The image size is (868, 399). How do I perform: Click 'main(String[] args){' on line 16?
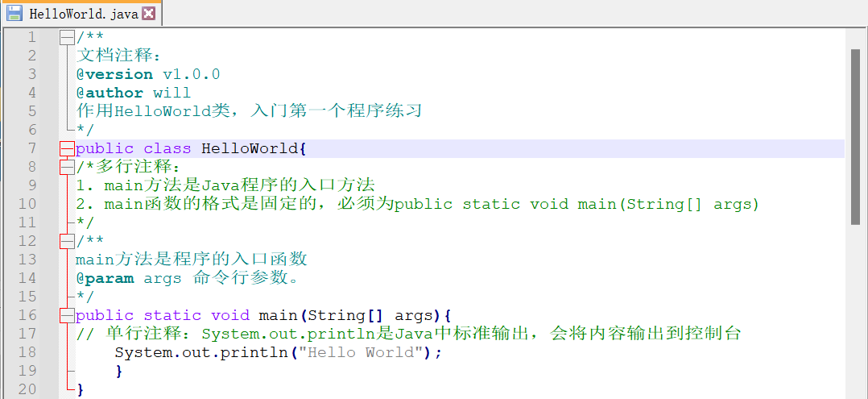355,315
